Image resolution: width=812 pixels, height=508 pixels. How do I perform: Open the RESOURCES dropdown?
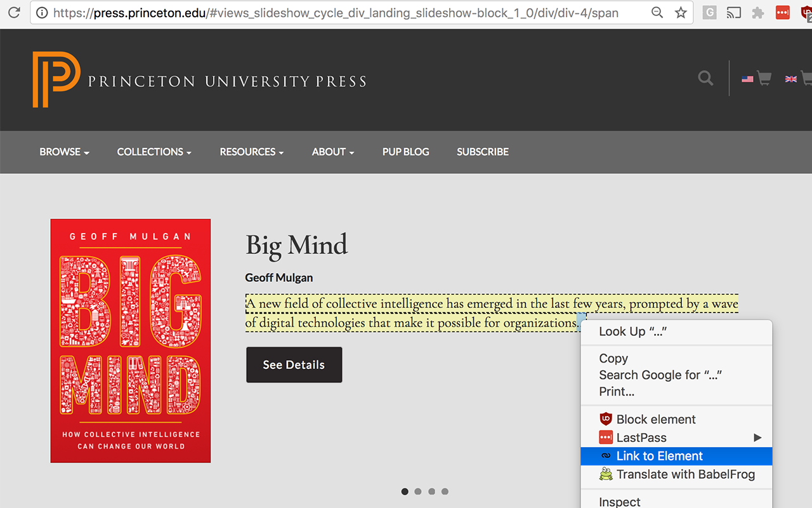(251, 152)
